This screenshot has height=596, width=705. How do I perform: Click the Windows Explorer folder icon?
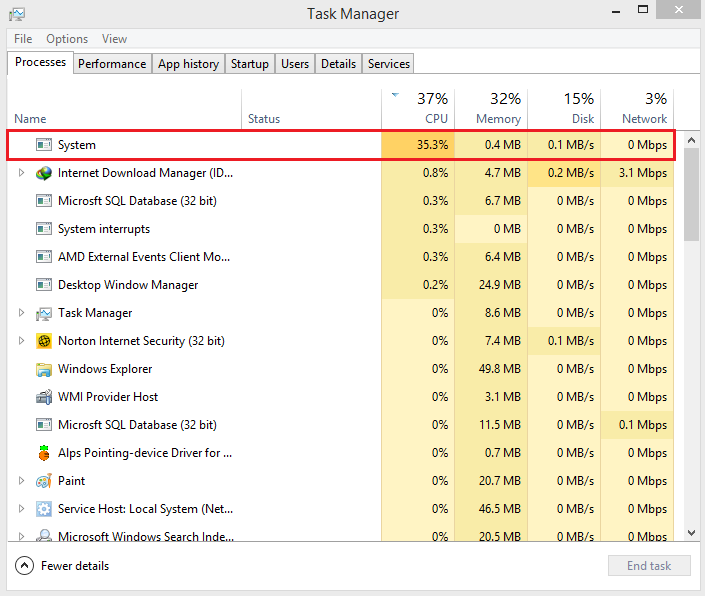pyautogui.click(x=44, y=369)
